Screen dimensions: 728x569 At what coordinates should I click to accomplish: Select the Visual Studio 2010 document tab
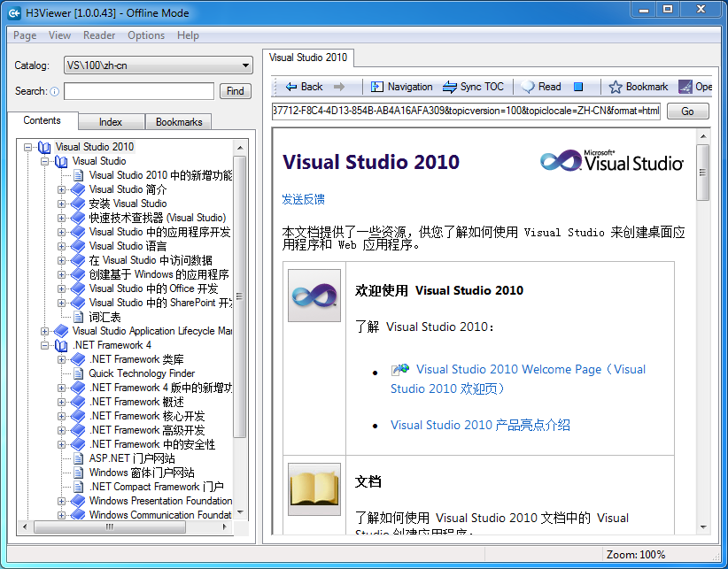(308, 58)
